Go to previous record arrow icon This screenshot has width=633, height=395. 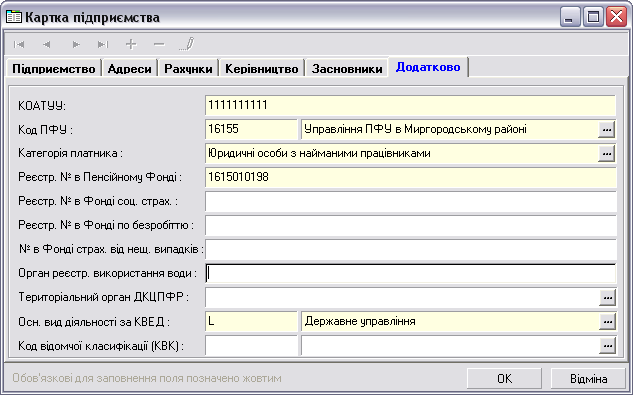[x=47, y=44]
